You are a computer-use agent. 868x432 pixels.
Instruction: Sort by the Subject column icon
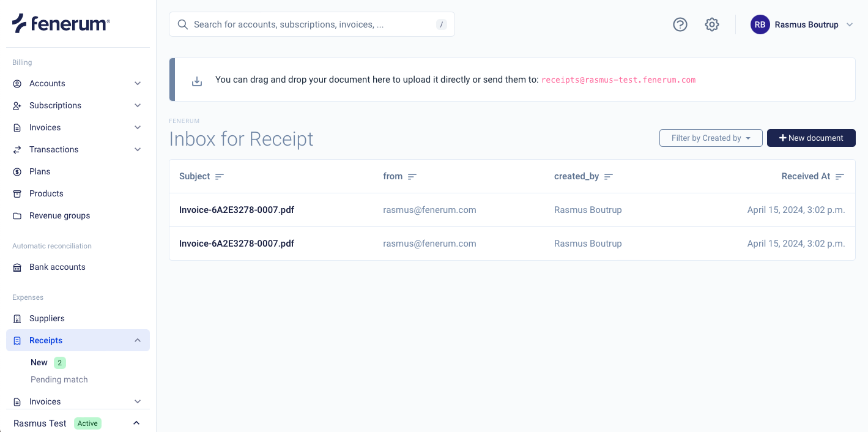220,176
